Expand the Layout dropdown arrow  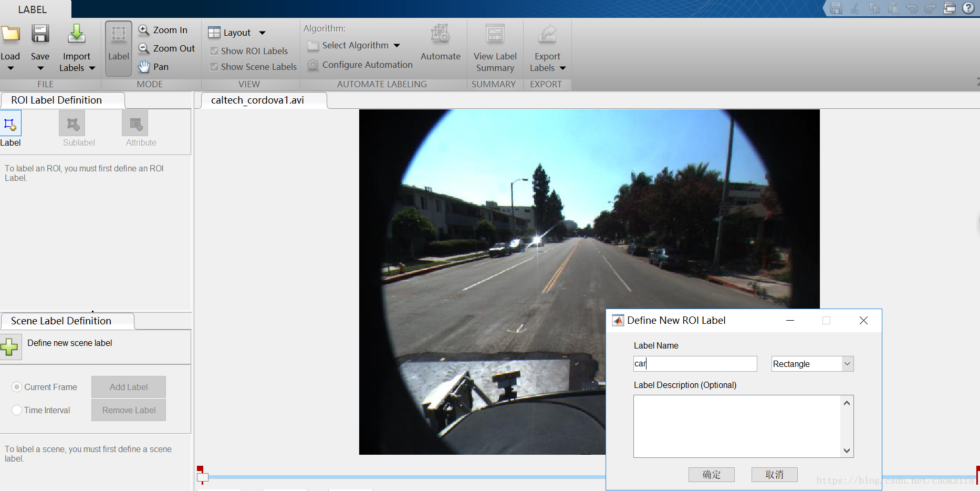click(262, 33)
